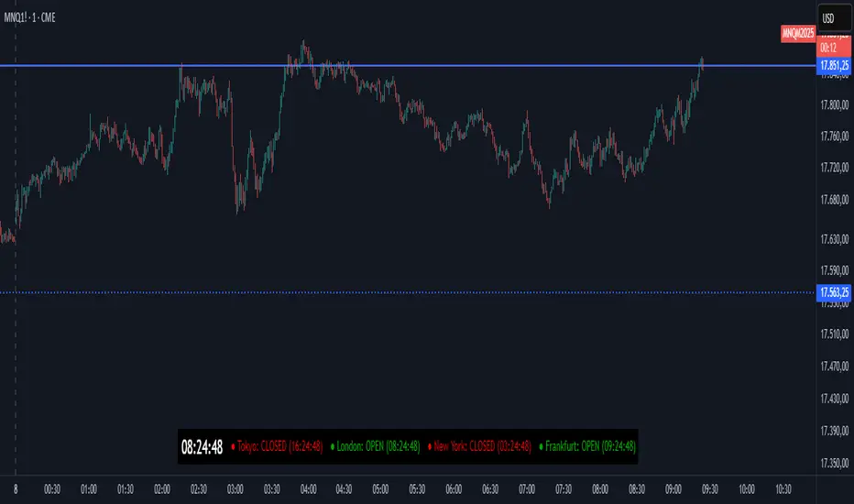Viewport: 854px width, 504px height.
Task: Click the solid blue horizontal line on chart
Action: (408, 66)
